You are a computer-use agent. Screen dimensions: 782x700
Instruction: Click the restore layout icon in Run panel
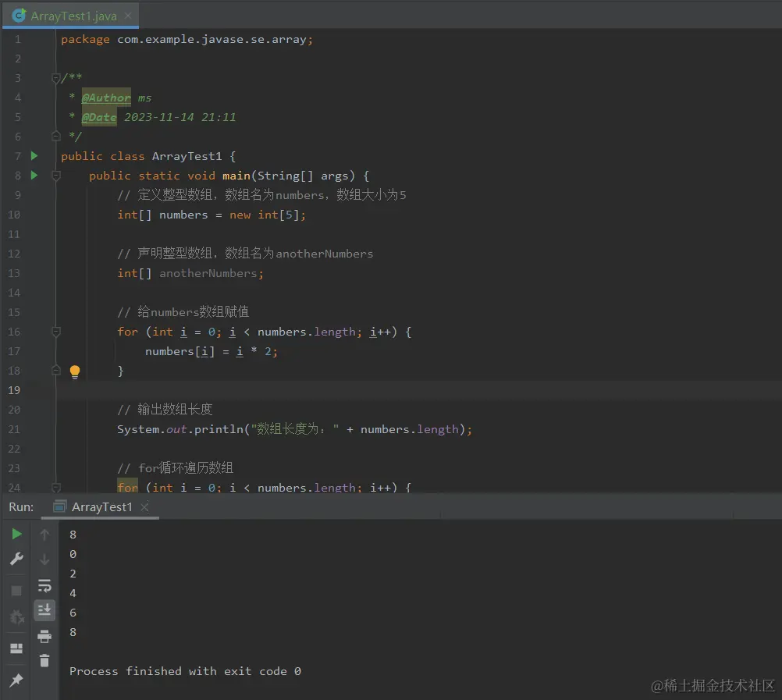pos(16,648)
